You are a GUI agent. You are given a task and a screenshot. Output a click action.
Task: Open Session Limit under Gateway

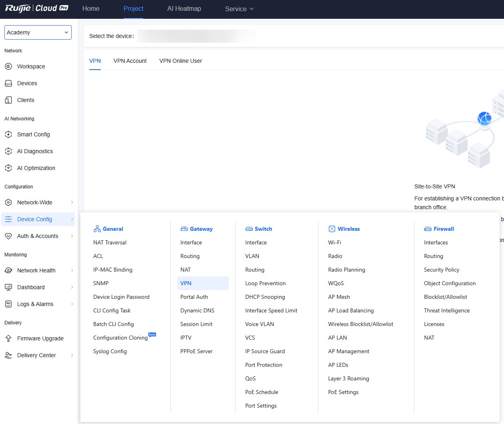196,324
